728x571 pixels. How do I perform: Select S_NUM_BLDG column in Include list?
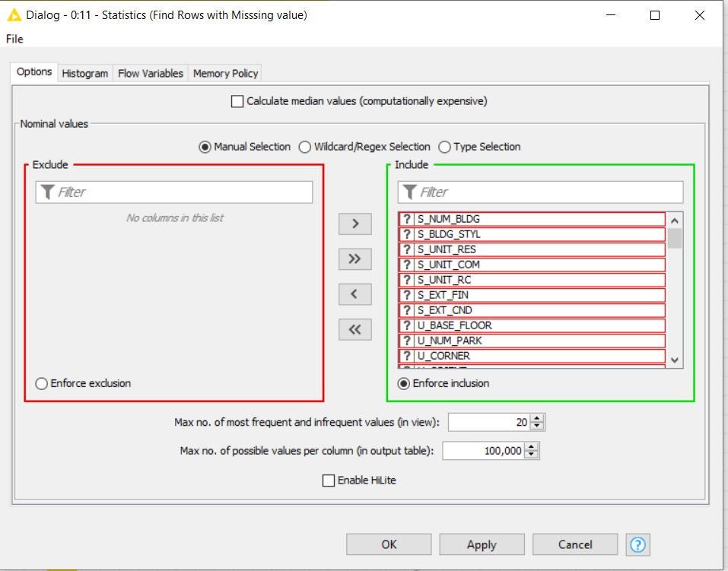532,219
